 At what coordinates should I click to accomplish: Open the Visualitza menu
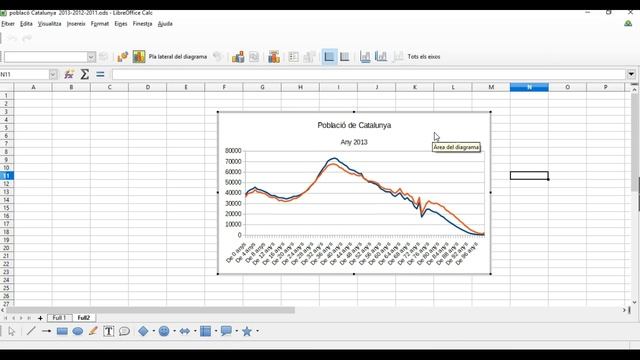(49, 24)
